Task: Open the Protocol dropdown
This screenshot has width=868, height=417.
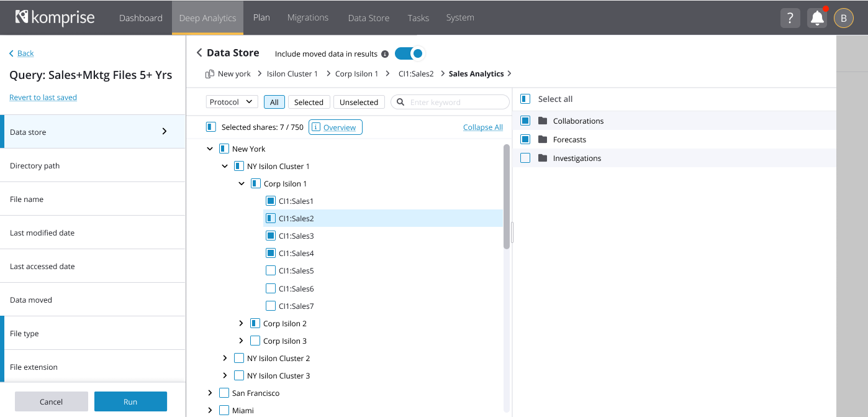Action: tap(232, 102)
